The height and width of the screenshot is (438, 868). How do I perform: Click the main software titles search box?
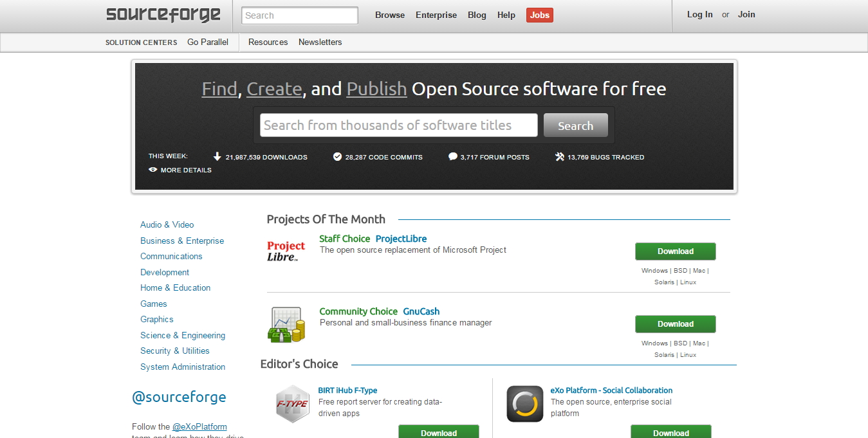pos(399,125)
